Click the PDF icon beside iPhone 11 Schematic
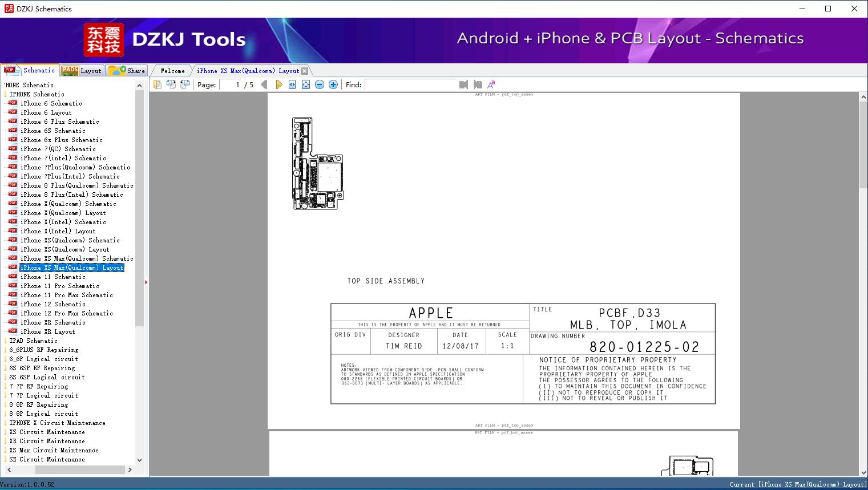This screenshot has height=490, width=868. (13, 277)
